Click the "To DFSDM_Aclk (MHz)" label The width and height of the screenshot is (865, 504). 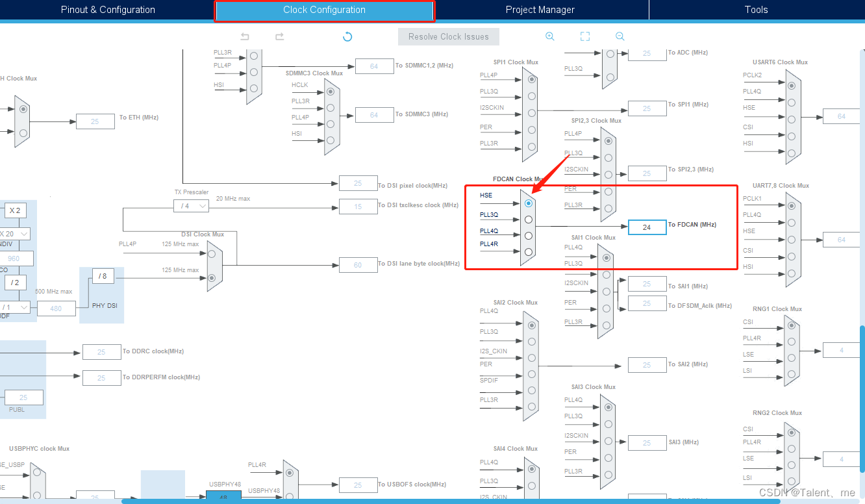[700, 306]
